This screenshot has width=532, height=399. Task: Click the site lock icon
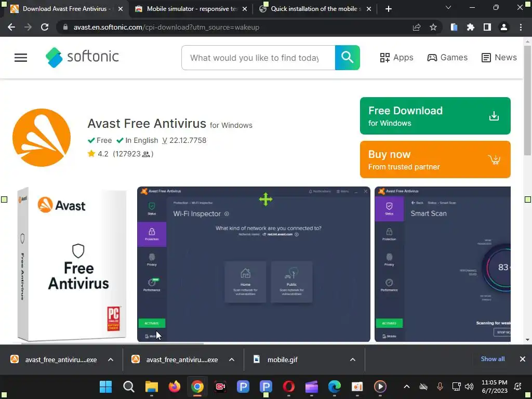pyautogui.click(x=65, y=27)
